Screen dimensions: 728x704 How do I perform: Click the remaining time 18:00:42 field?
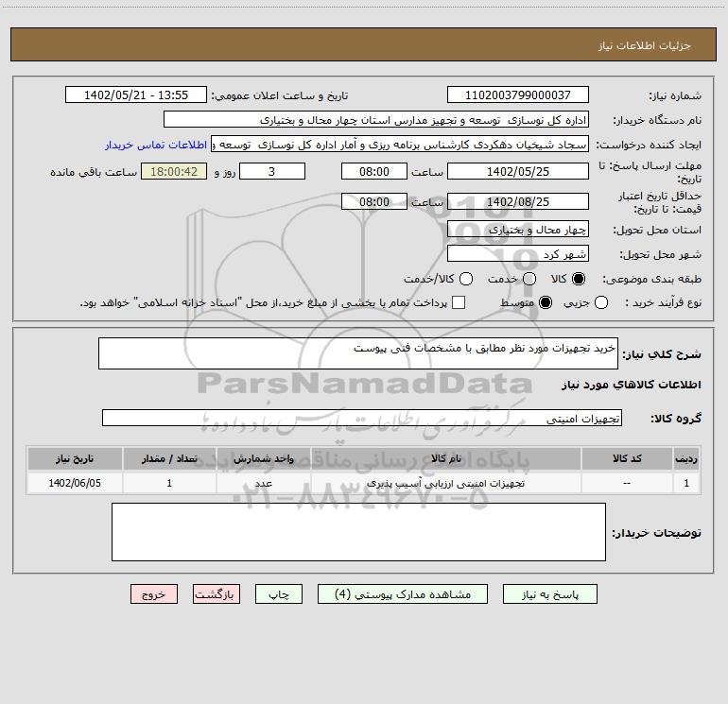tap(174, 171)
